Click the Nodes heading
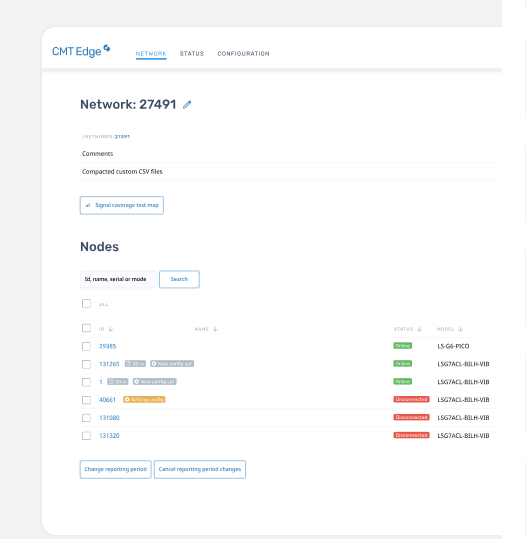This screenshot has height=539, width=526. coord(99,247)
